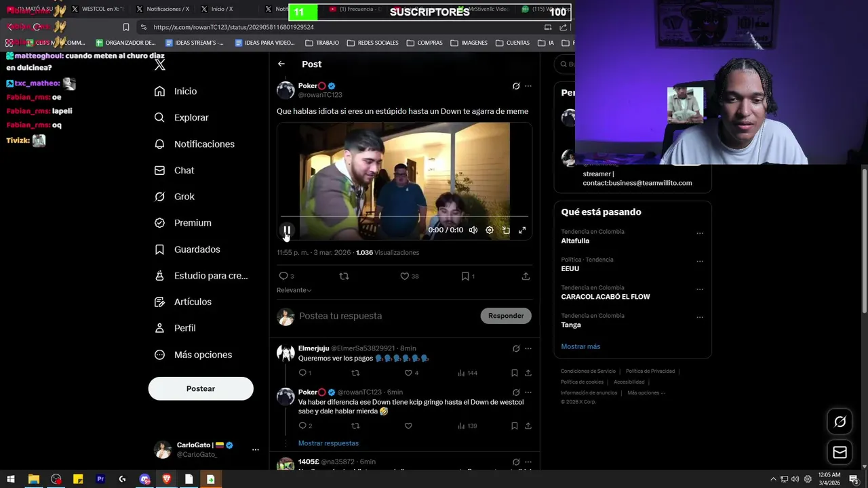Open Altafulla trend options dots

pyautogui.click(x=700, y=233)
